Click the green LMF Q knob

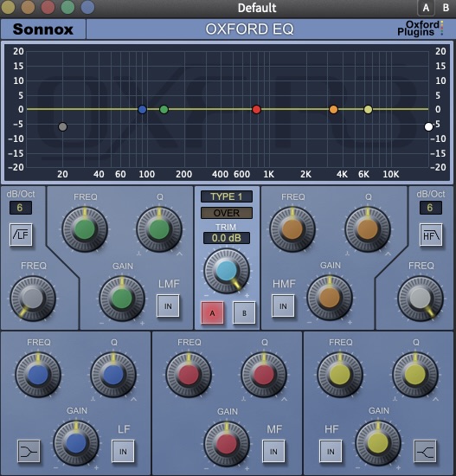[x=159, y=229]
